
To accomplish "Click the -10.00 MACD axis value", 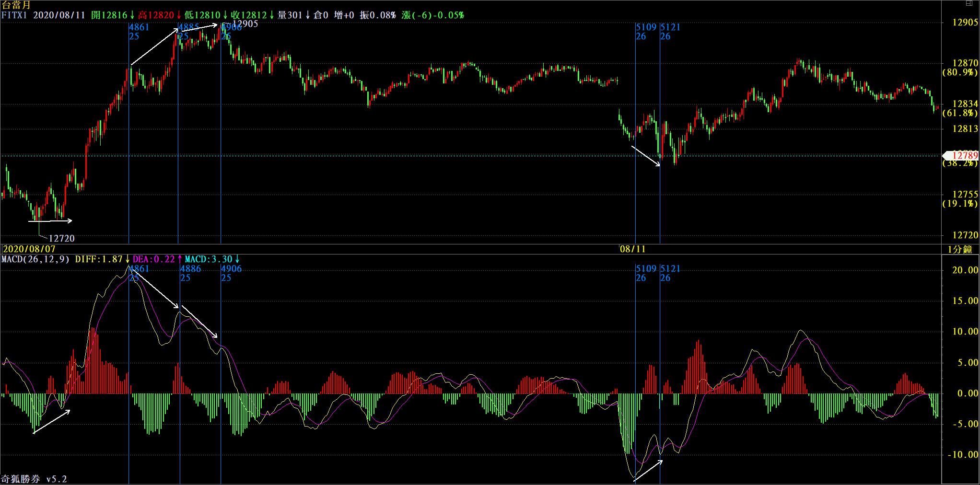I will click(963, 454).
